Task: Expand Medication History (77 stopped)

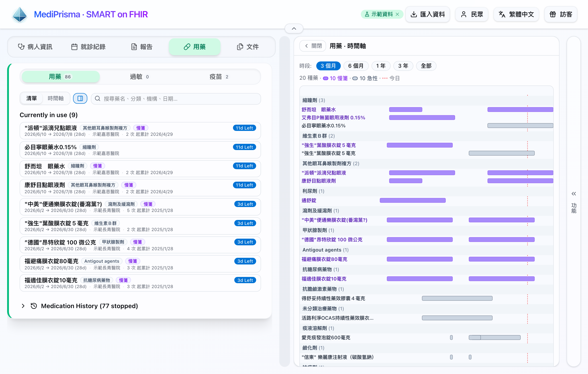Action: coord(79,306)
